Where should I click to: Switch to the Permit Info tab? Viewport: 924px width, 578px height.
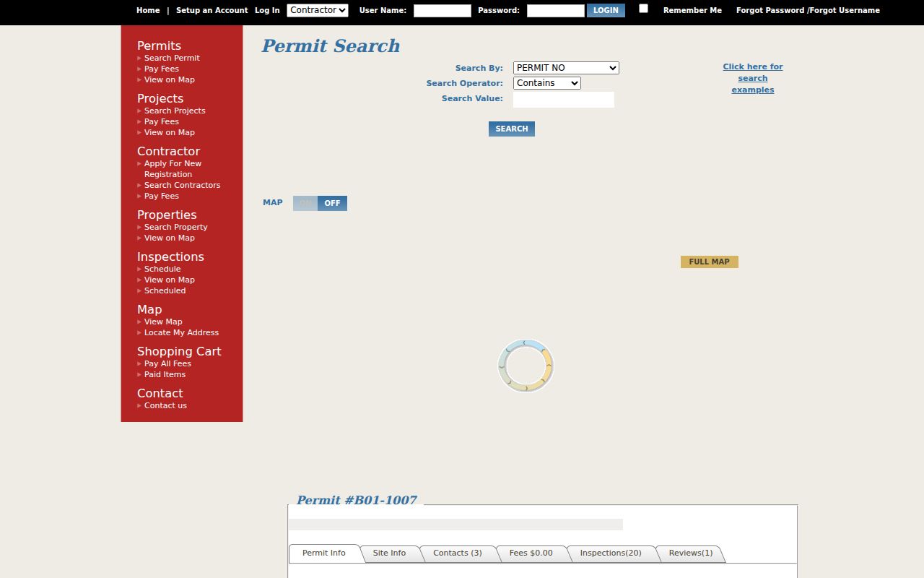[323, 553]
